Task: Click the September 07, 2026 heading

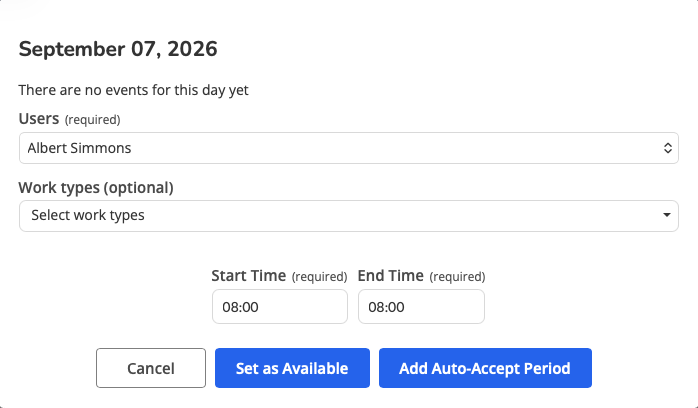Action: [118, 49]
